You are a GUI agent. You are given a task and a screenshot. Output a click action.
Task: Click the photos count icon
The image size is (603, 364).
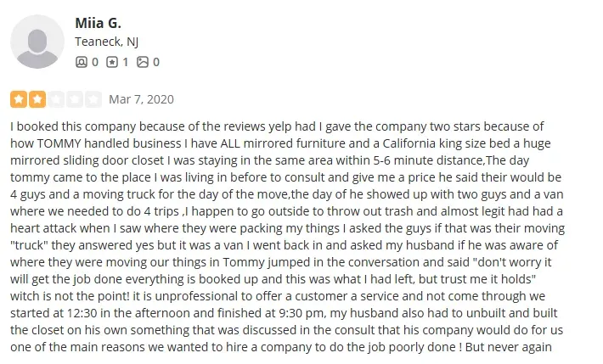click(143, 62)
